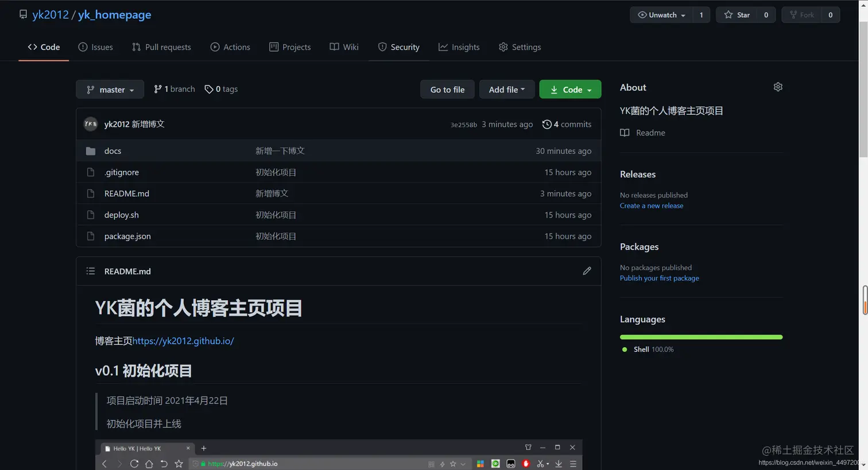This screenshot has width=868, height=470.
Task: Star the repository
Action: [737, 15]
